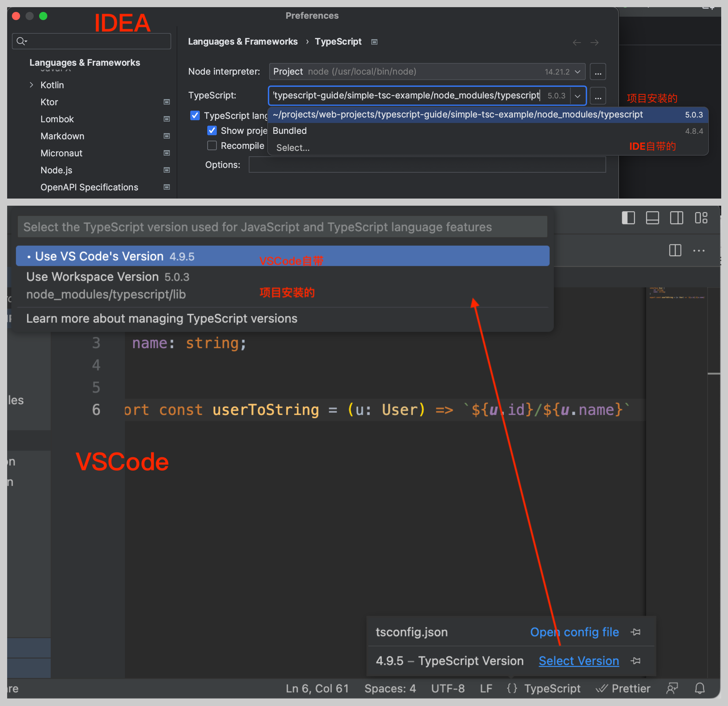The height and width of the screenshot is (706, 728).
Task: Open the Customize Layout icon
Action: pyautogui.click(x=702, y=218)
